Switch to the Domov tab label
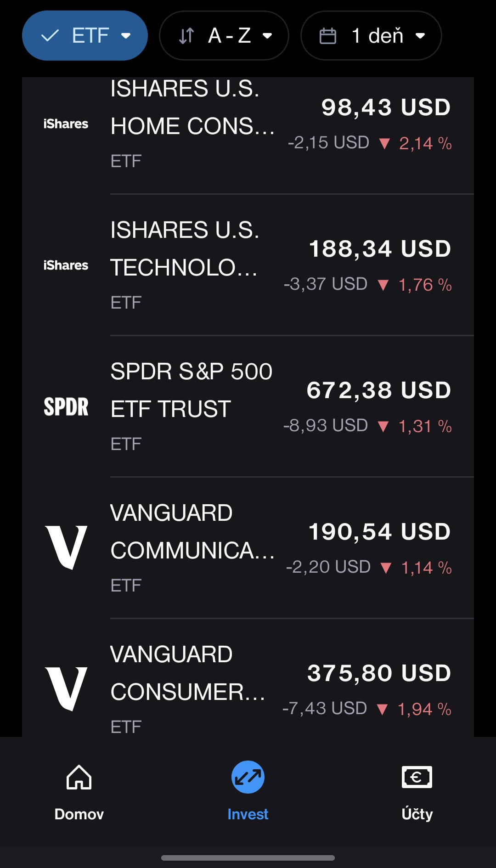This screenshot has width=496, height=868. click(79, 814)
